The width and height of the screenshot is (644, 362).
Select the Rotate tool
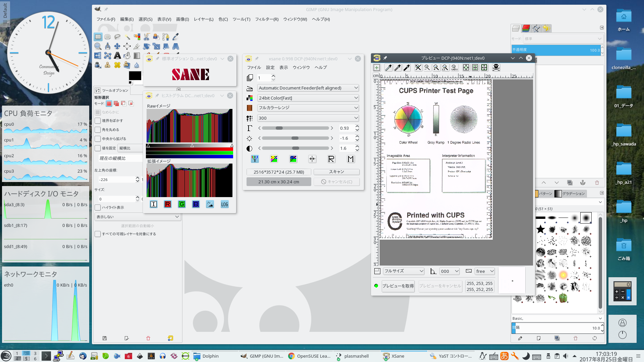(x=146, y=46)
